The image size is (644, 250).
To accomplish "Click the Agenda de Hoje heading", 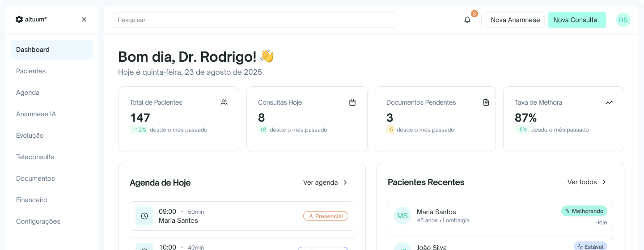I will click(x=160, y=182).
